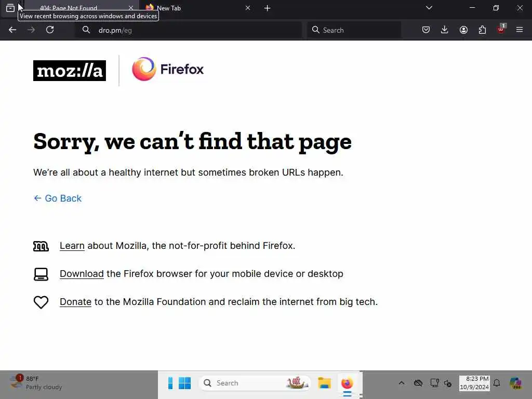
Task: Click the Firefox logo on the page
Action: click(168, 69)
